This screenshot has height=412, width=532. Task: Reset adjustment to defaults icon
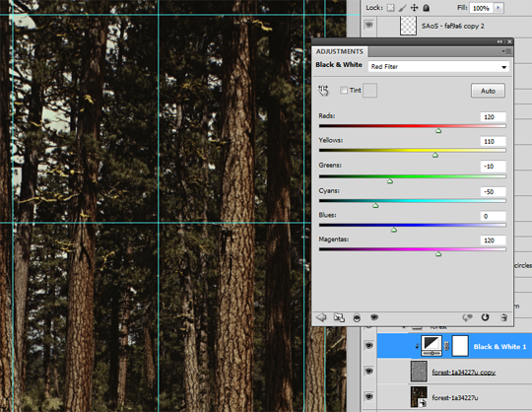(x=485, y=317)
